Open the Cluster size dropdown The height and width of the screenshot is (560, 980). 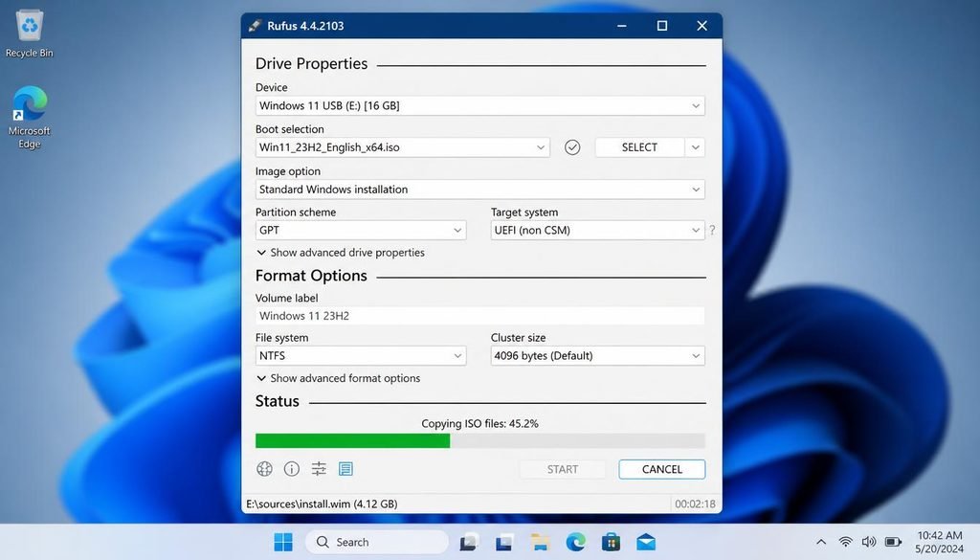597,356
